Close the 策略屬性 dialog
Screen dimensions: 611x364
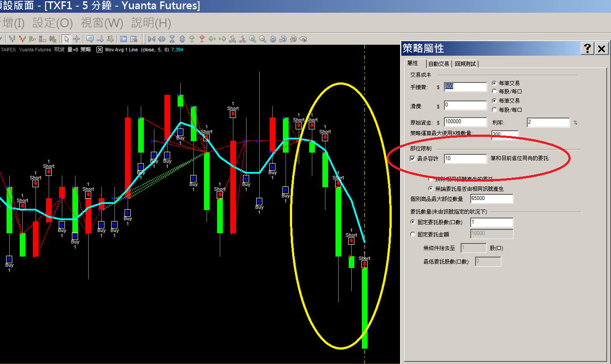coord(602,48)
